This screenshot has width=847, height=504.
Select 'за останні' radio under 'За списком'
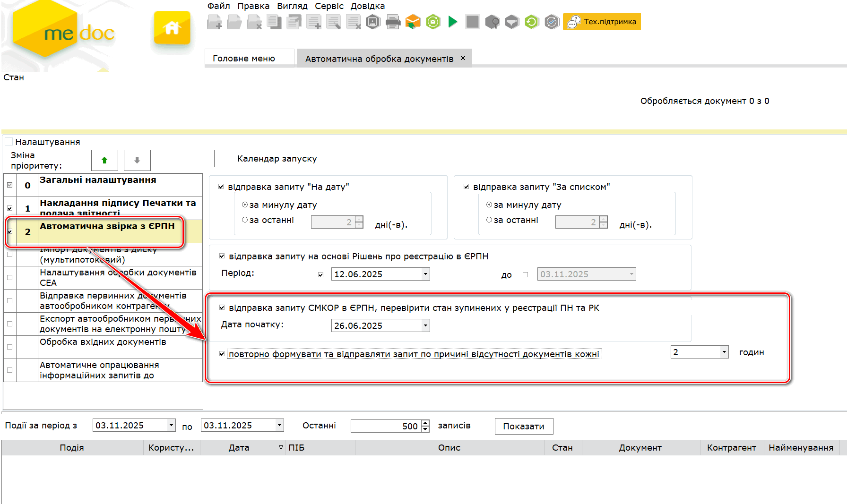point(489,220)
